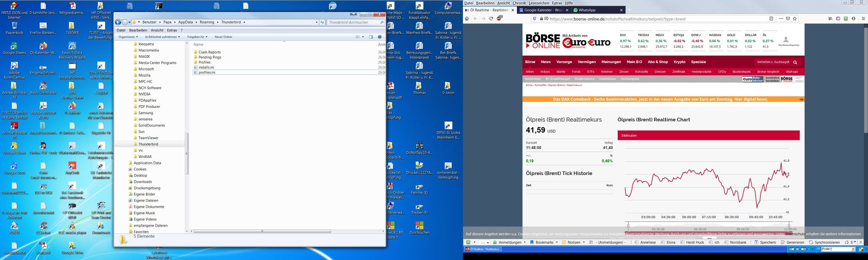Switch to the WhatsApp tab
Viewport: 868px width, 260px height.
598,10
